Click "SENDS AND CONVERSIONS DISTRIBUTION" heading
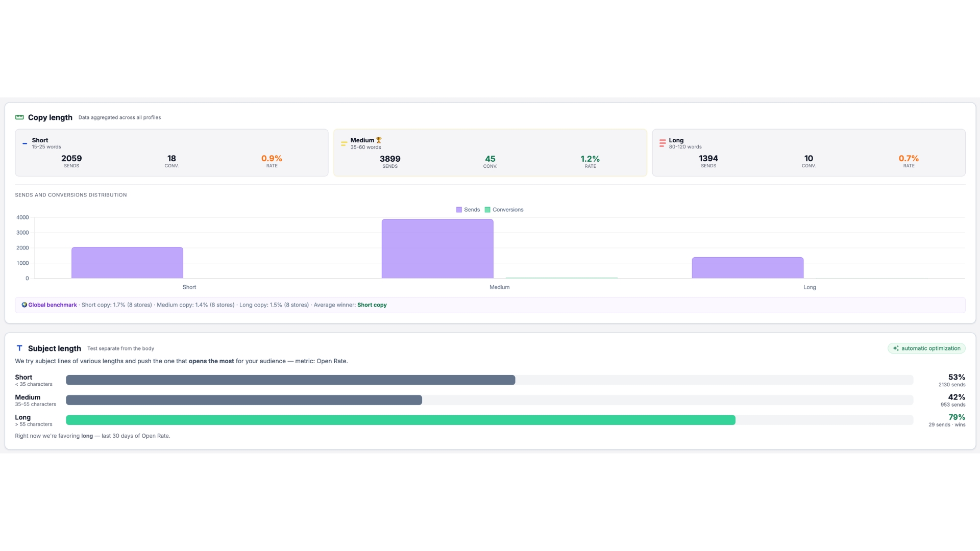The image size is (980, 551). click(71, 195)
